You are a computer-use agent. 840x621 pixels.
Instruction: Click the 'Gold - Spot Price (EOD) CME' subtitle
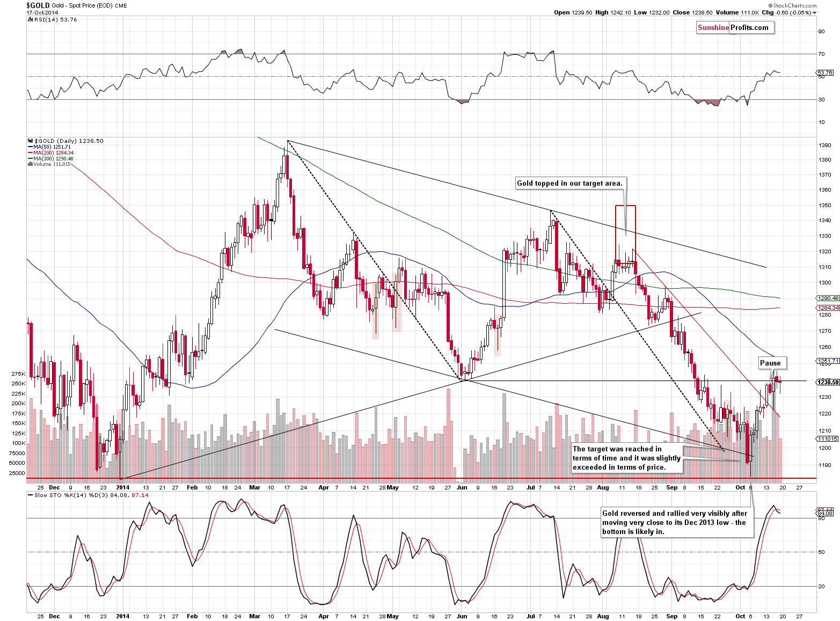pyautogui.click(x=90, y=5)
